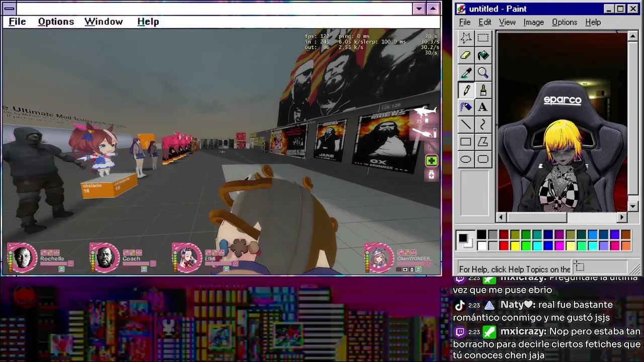Click Paint's vertical scrollbar up arrow
The height and width of the screenshot is (362, 644).
tap(633, 36)
